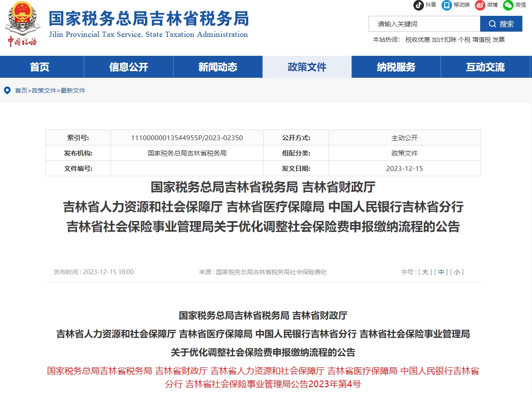This screenshot has width=532, height=395.
Task: Click hot keyword 税收优惠
Action: (x=417, y=40)
